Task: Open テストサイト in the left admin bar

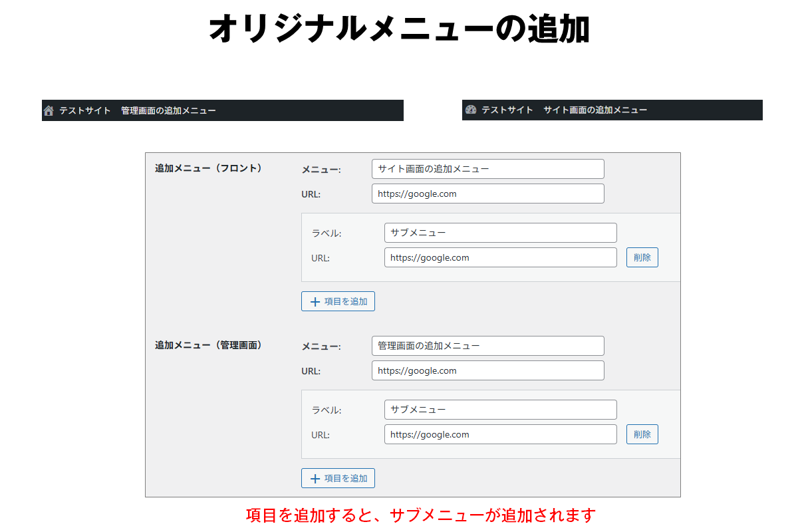Action: click(85, 110)
